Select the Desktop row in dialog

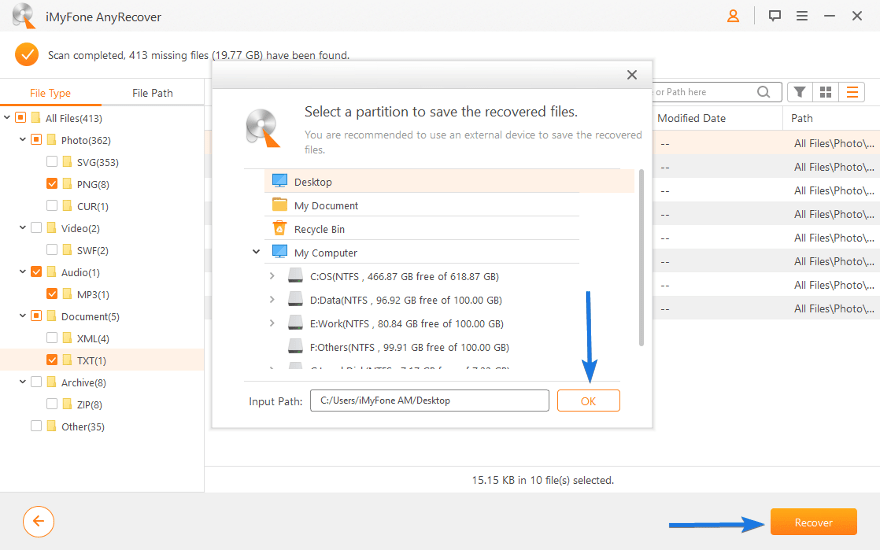click(449, 181)
